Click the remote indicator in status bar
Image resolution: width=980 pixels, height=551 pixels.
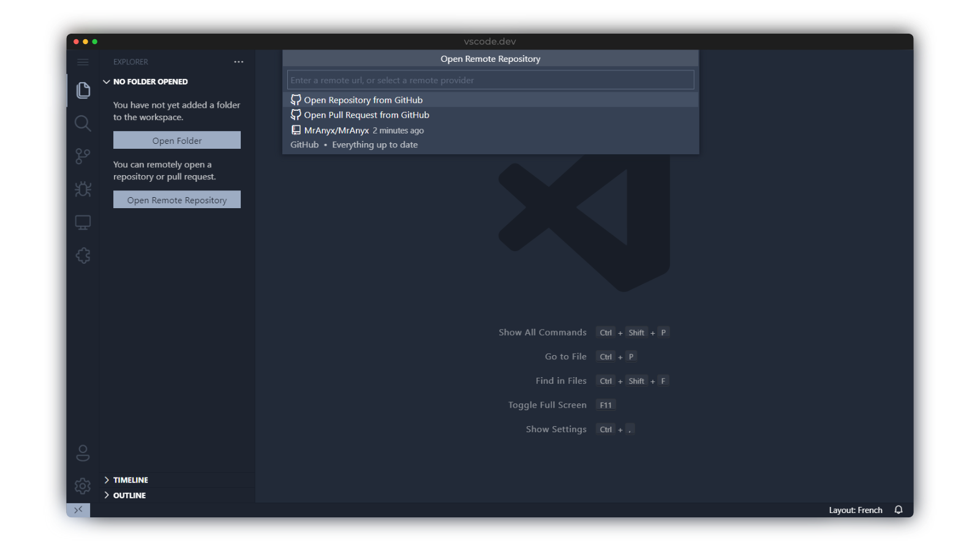click(78, 510)
